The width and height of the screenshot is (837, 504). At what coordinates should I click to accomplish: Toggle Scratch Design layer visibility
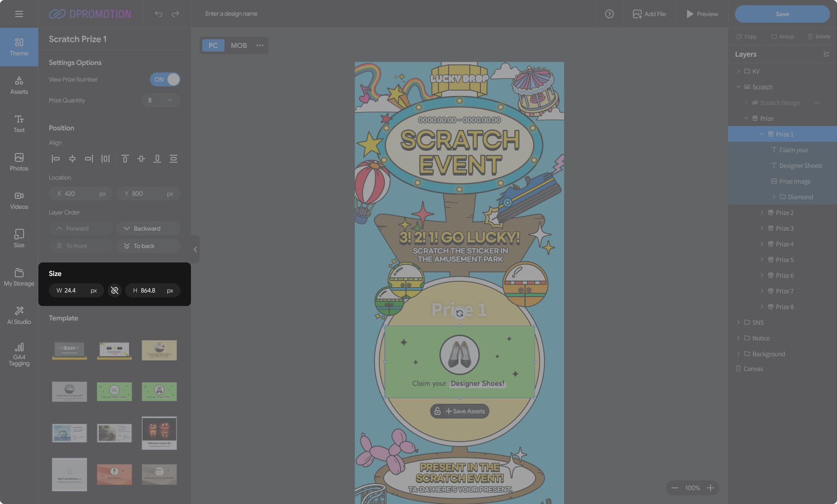coord(817,103)
